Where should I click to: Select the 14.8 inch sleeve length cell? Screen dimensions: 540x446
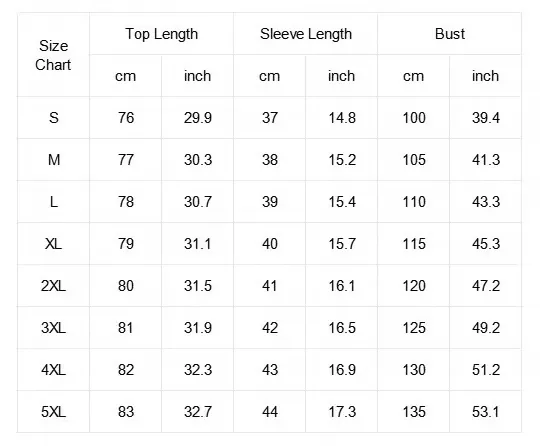click(x=341, y=118)
